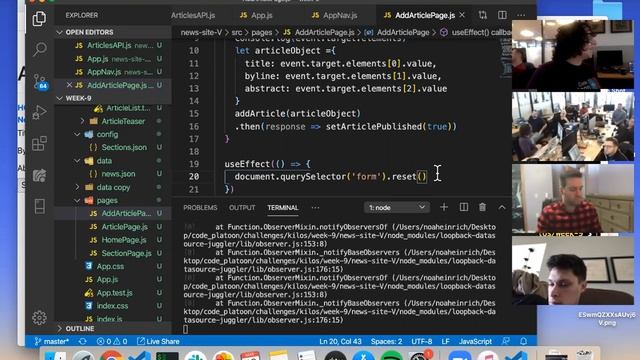Viewport: 640px width, 360px height.
Task: Open editor More Actions ellipsis
Action: (521, 15)
